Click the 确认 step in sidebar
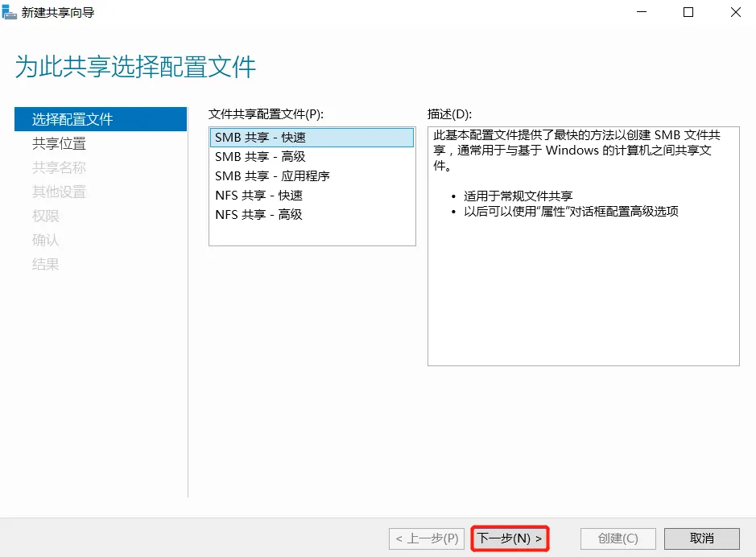 click(46, 240)
